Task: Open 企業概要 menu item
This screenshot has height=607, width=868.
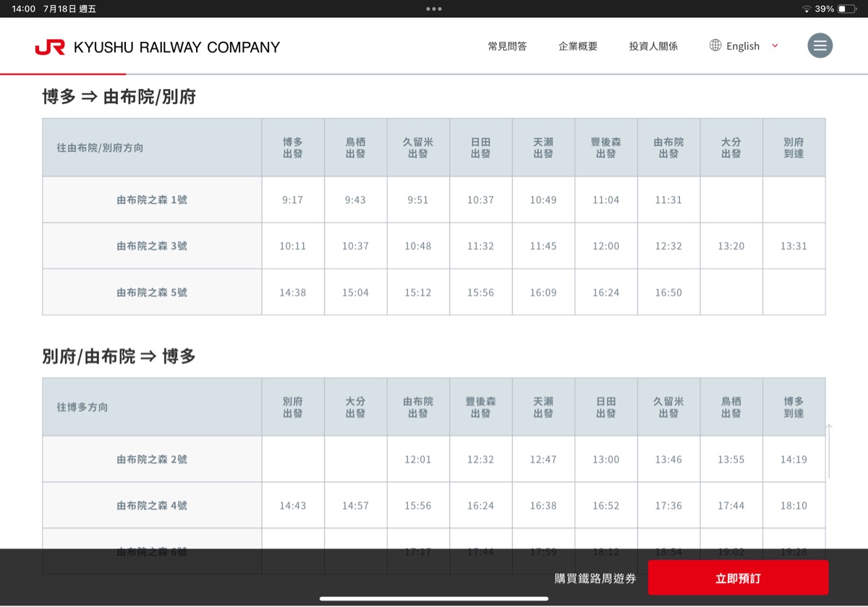Action: click(578, 46)
